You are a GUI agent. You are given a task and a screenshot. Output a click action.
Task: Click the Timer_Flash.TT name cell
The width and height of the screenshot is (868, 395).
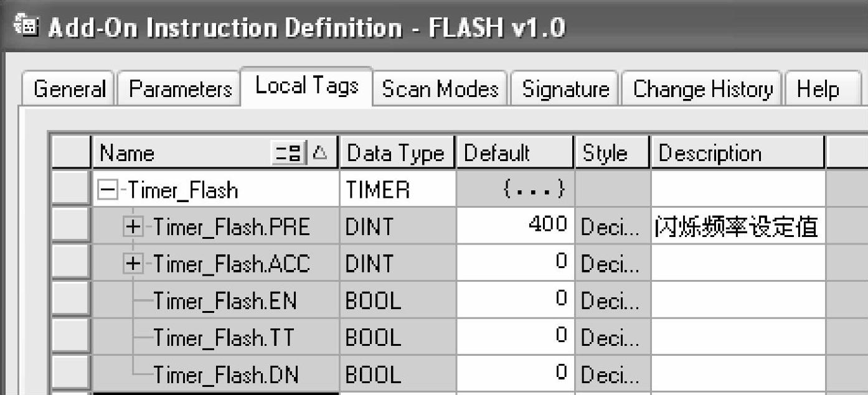223,338
